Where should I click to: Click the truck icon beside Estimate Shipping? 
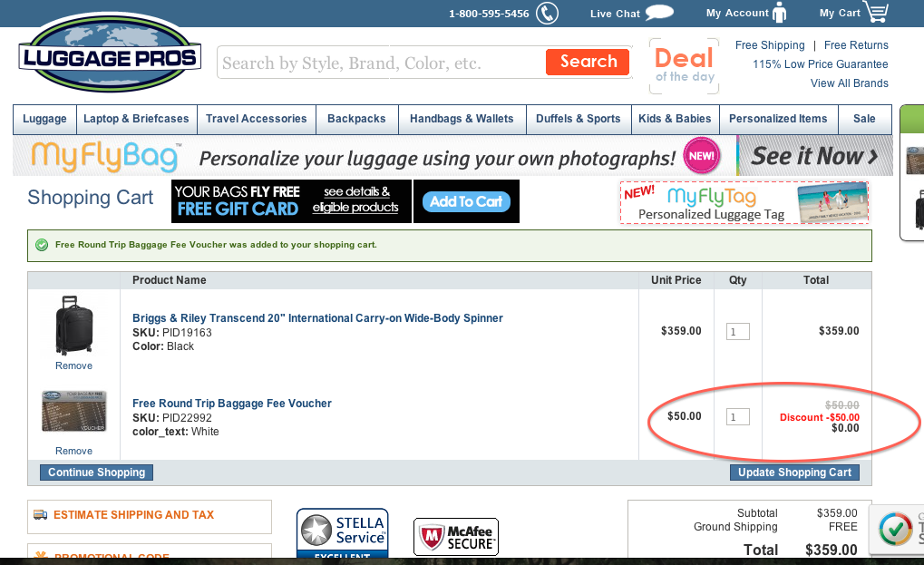click(x=41, y=515)
